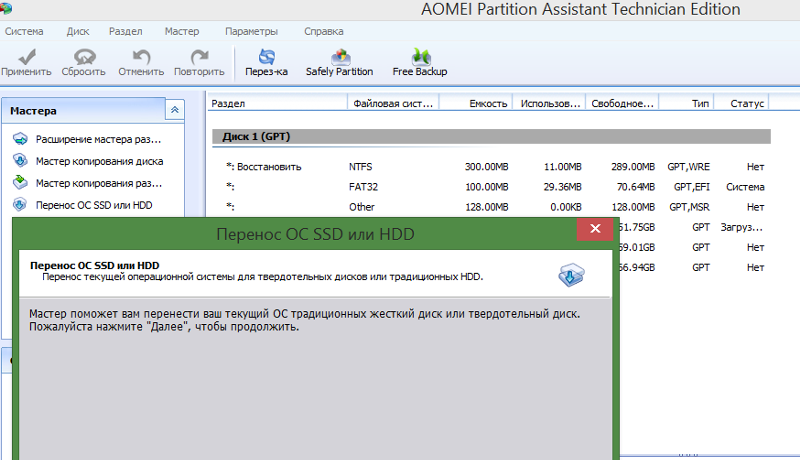The height and width of the screenshot is (460, 800).
Task: Close the Перенос ОС SSD или HDD dialog
Action: [x=595, y=228]
